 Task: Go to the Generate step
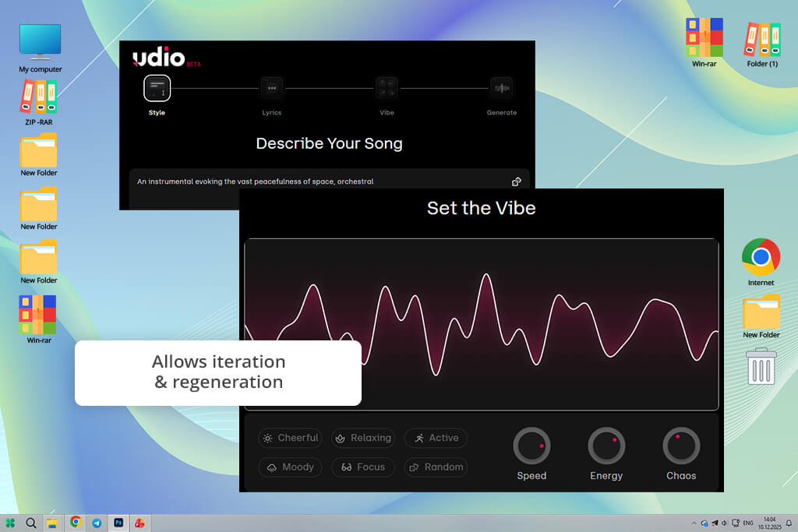pos(502,89)
